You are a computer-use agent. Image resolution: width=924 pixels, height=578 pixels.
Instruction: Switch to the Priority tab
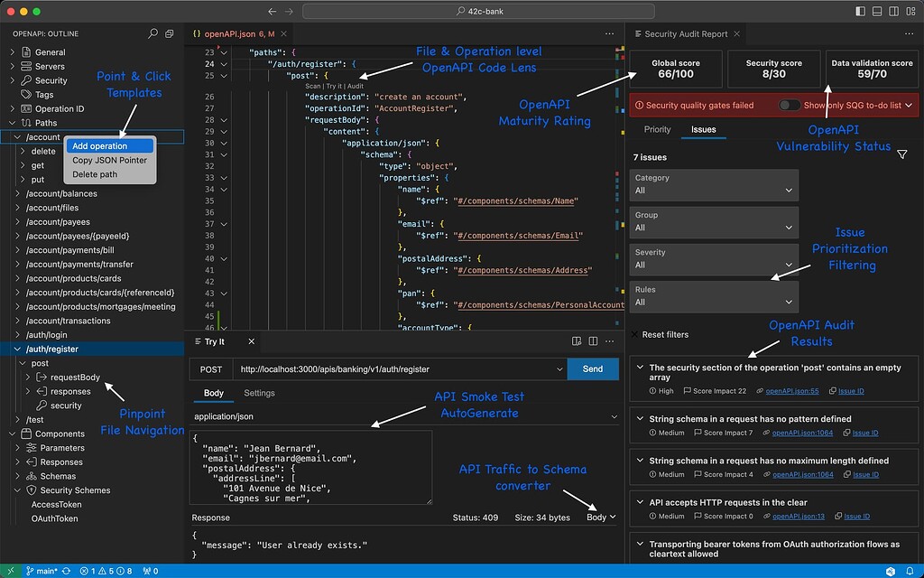click(657, 129)
